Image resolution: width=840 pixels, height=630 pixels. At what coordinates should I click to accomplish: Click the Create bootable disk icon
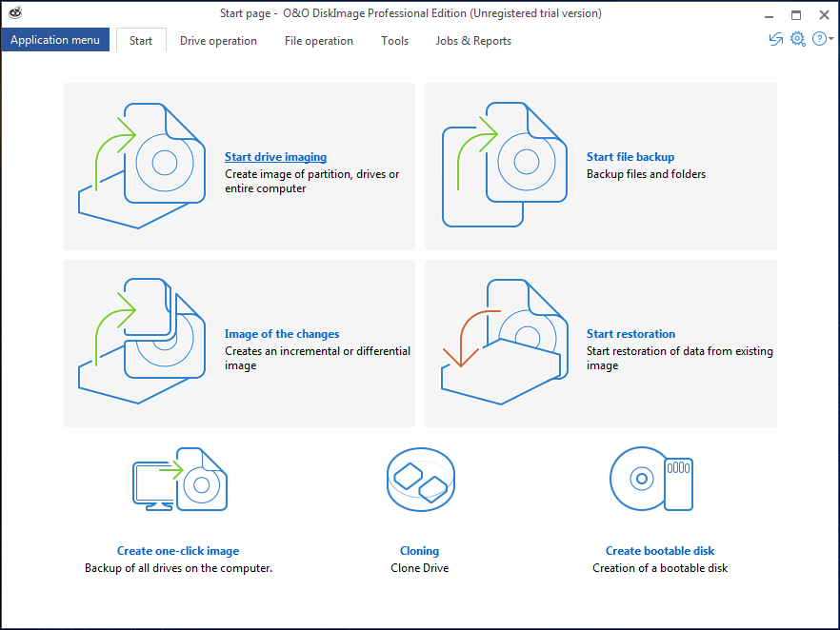(651, 479)
